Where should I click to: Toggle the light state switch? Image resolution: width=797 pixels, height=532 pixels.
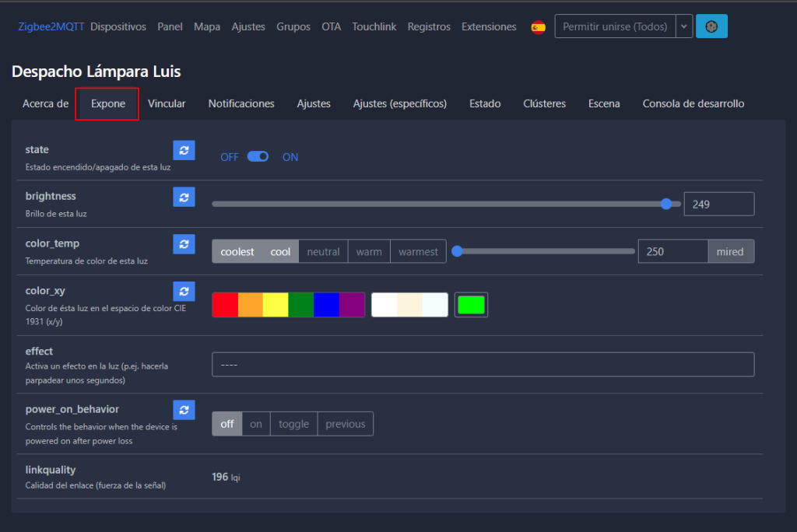[258, 157]
